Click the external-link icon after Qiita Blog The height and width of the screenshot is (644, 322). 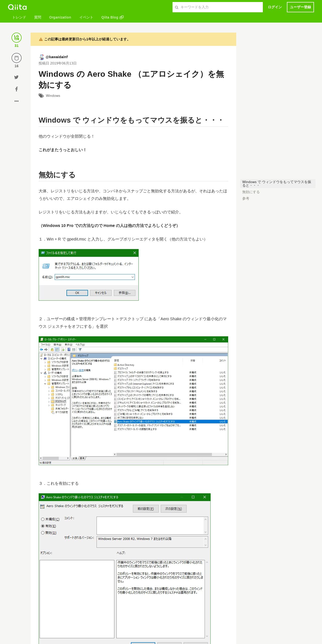(122, 17)
